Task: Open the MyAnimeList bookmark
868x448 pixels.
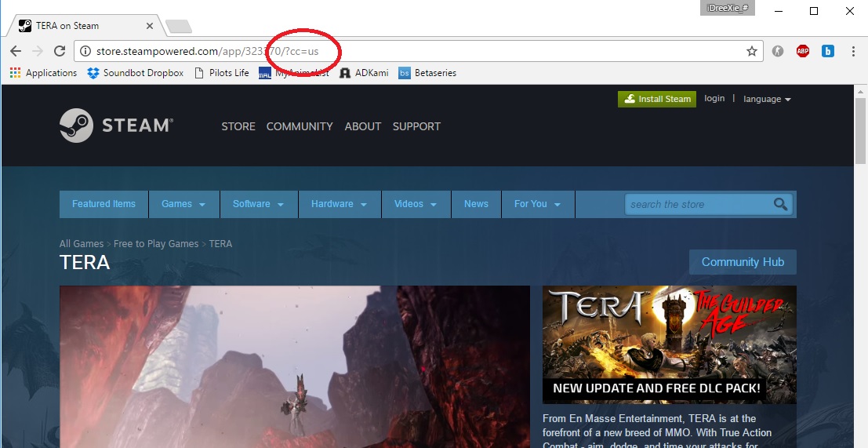Action: coord(294,72)
